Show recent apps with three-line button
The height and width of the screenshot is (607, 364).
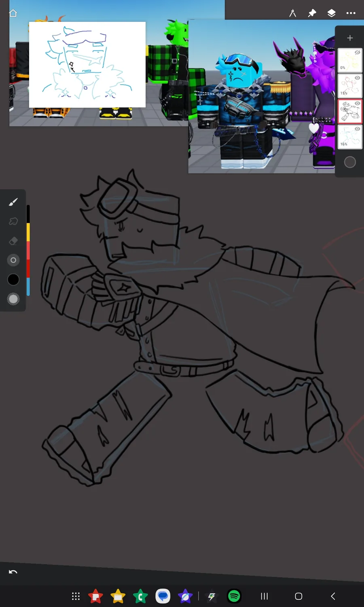click(x=265, y=596)
